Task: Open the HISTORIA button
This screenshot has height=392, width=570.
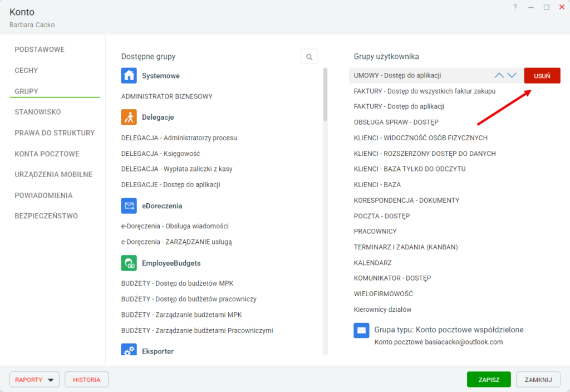Action: click(86, 380)
